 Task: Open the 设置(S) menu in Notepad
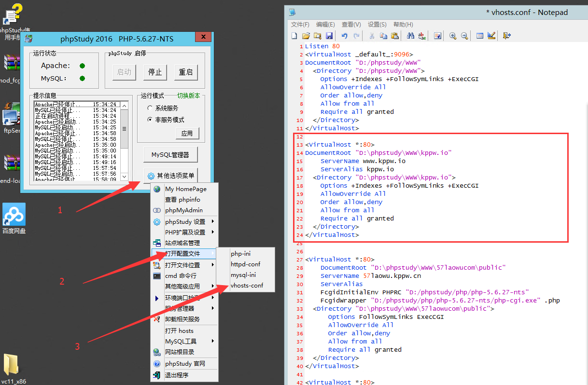click(377, 25)
